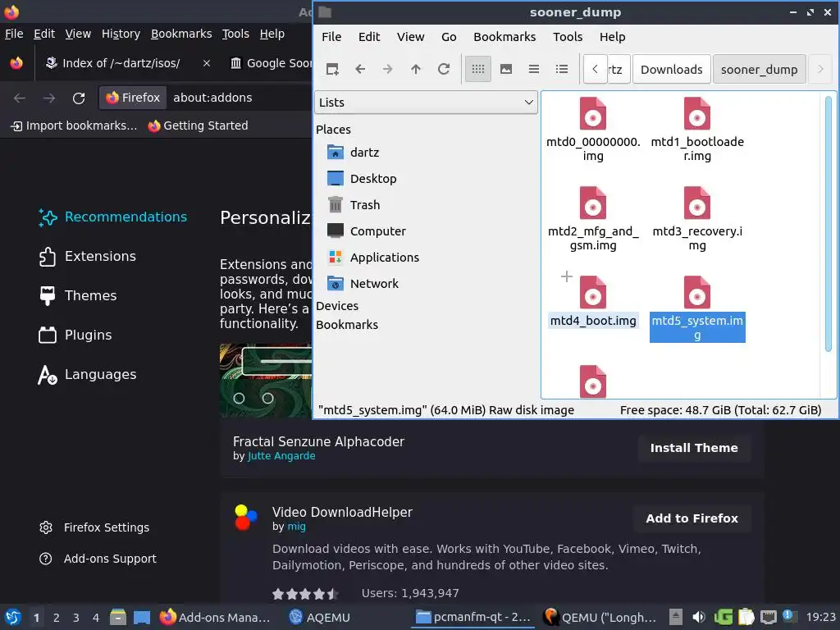Open the Getting Started bookmark

pyautogui.click(x=198, y=126)
